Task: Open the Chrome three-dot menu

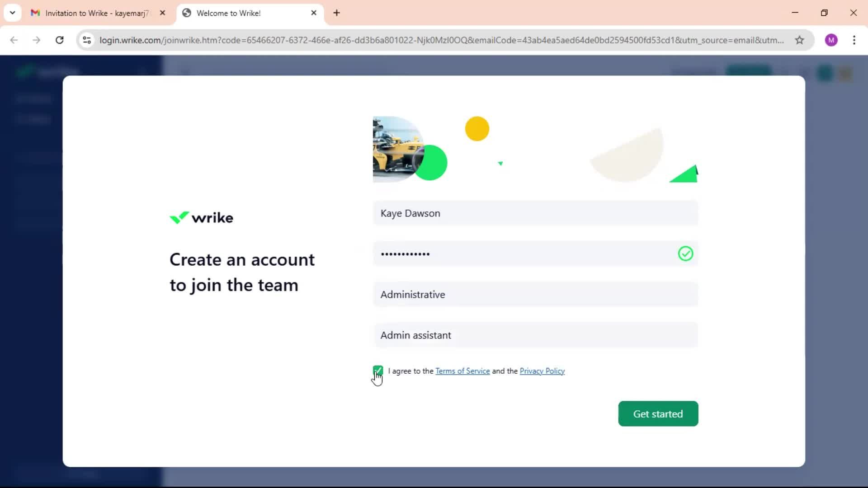Action: (854, 40)
